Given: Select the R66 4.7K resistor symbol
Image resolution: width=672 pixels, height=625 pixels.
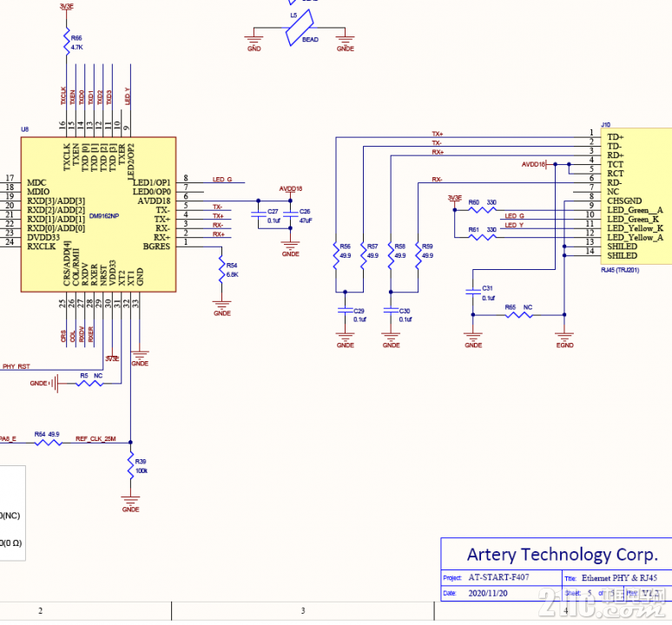Looking at the screenshot, I should pos(67,42).
